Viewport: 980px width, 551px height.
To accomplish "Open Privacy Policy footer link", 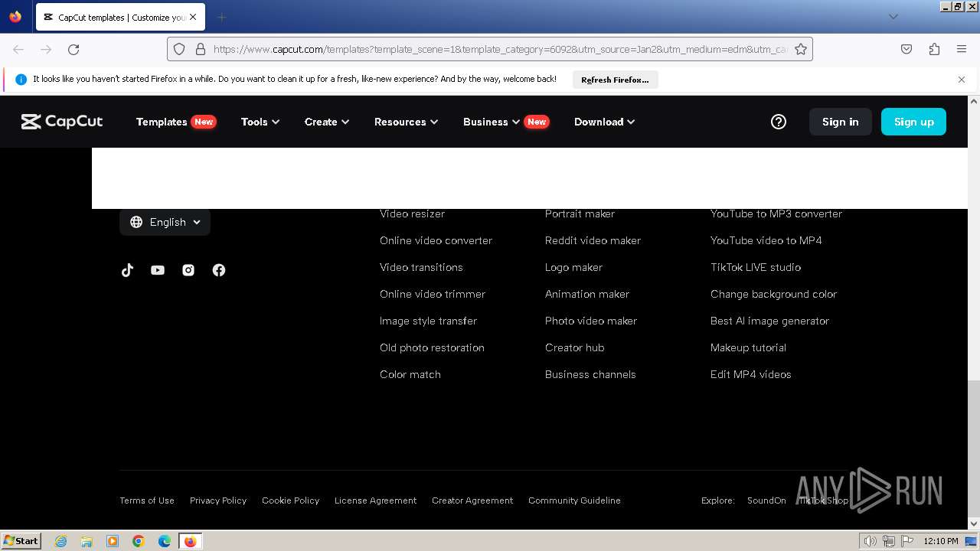I will (218, 500).
